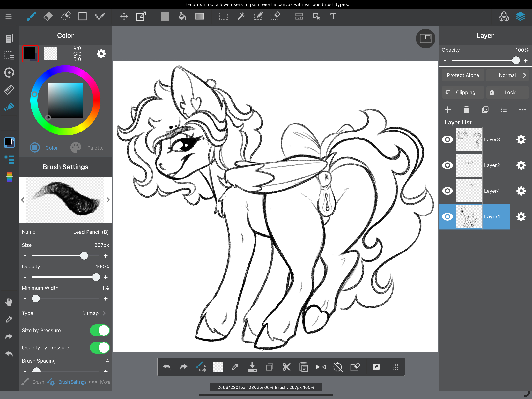Click the black foreground color swatch
Screen dimensions: 532x399
pyautogui.click(x=30, y=53)
